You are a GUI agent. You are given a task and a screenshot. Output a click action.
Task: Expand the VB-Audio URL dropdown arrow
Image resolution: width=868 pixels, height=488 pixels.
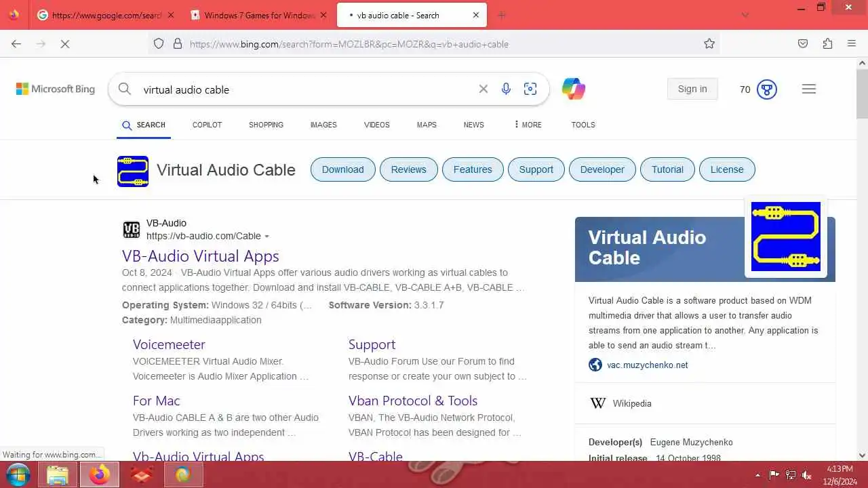pos(267,237)
